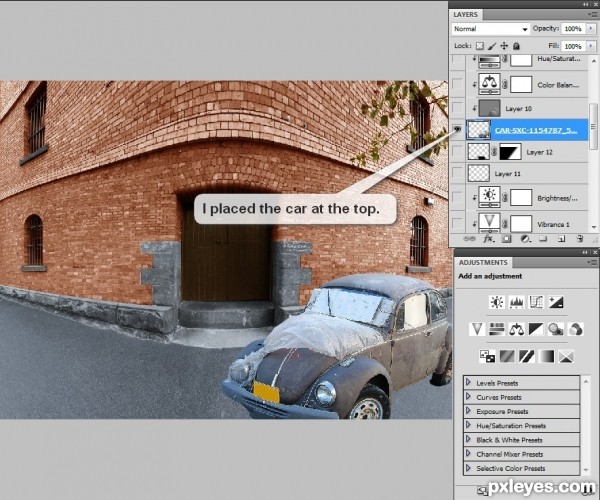Select the ADJUSTMENTS panel tab
The height and width of the screenshot is (500, 600).
pos(483,262)
